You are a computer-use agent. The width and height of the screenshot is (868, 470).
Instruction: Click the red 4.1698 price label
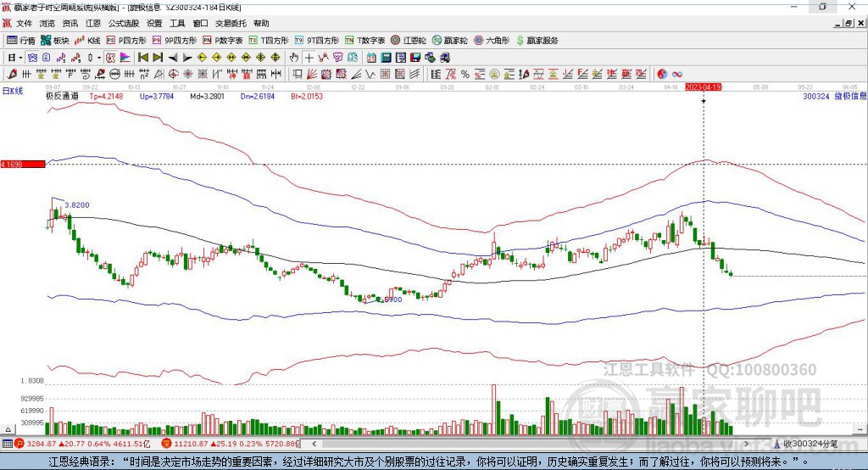23,164
